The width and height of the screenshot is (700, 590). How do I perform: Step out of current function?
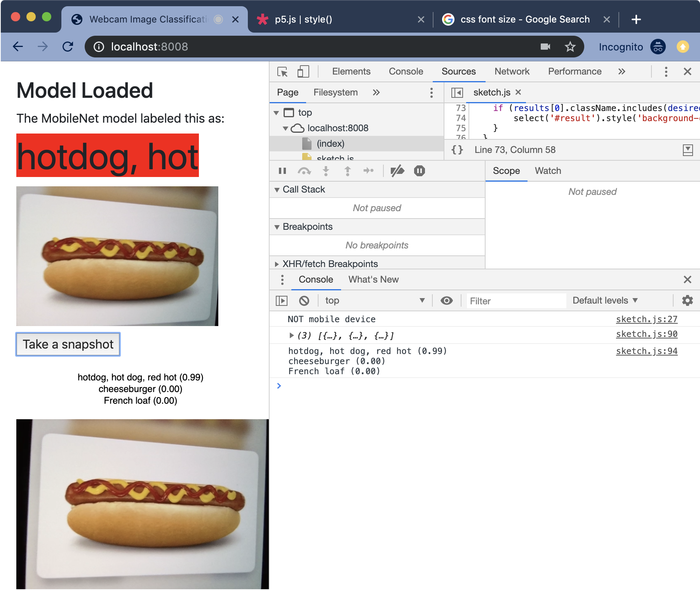[348, 171]
